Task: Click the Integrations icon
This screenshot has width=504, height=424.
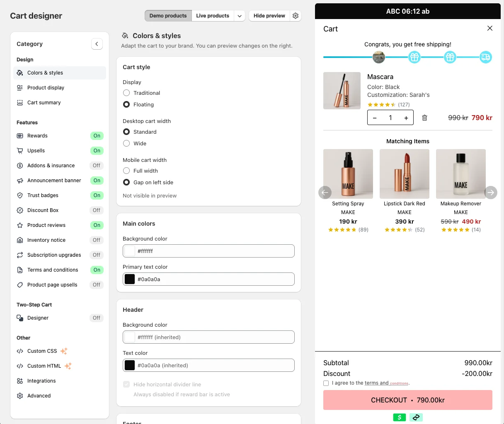Action: [20, 381]
